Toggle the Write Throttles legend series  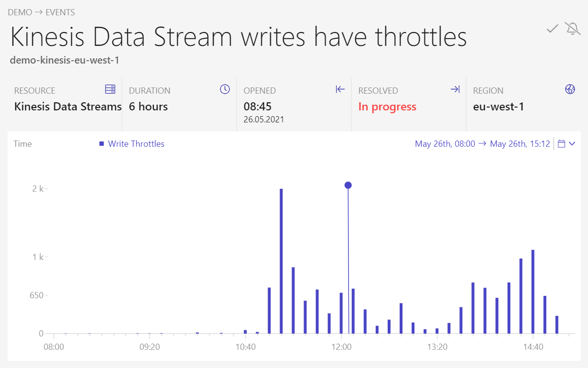[136, 144]
